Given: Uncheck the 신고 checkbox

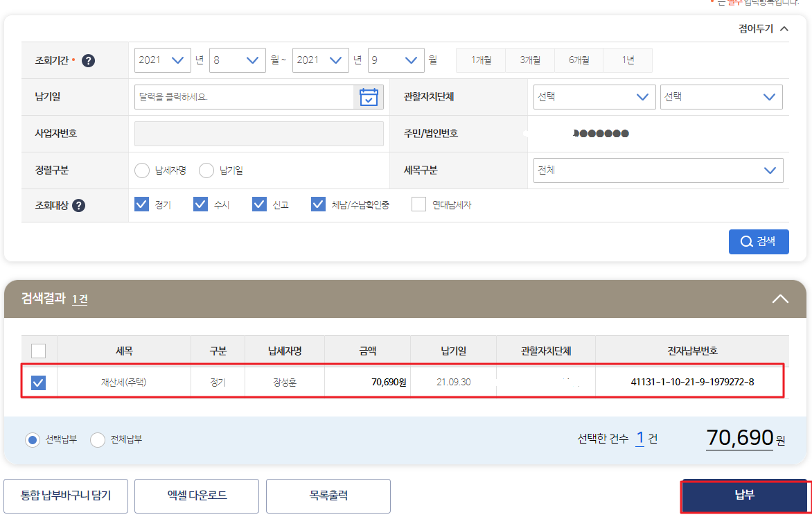Looking at the screenshot, I should click(259, 204).
